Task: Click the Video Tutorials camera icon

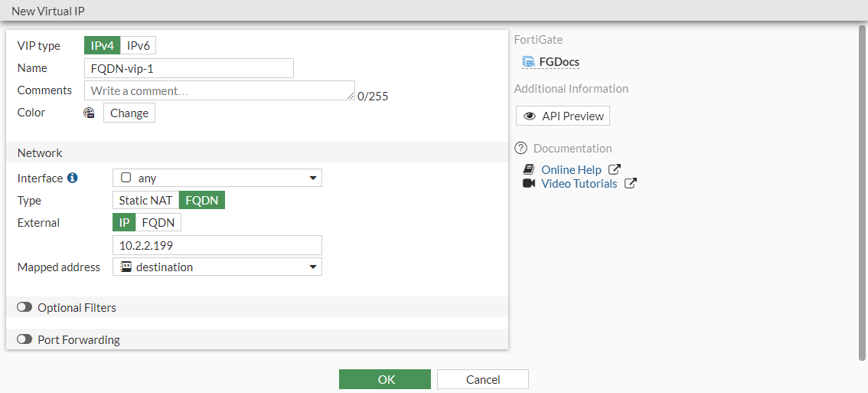Action: pos(528,184)
